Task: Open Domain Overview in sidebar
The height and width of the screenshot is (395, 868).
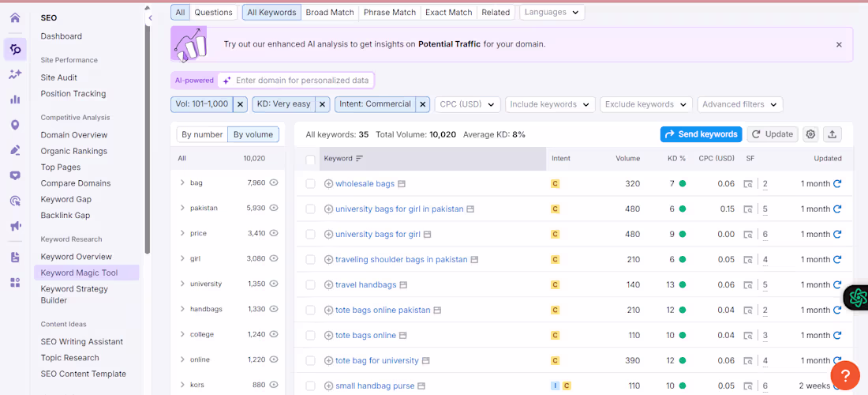Action: coord(74,134)
